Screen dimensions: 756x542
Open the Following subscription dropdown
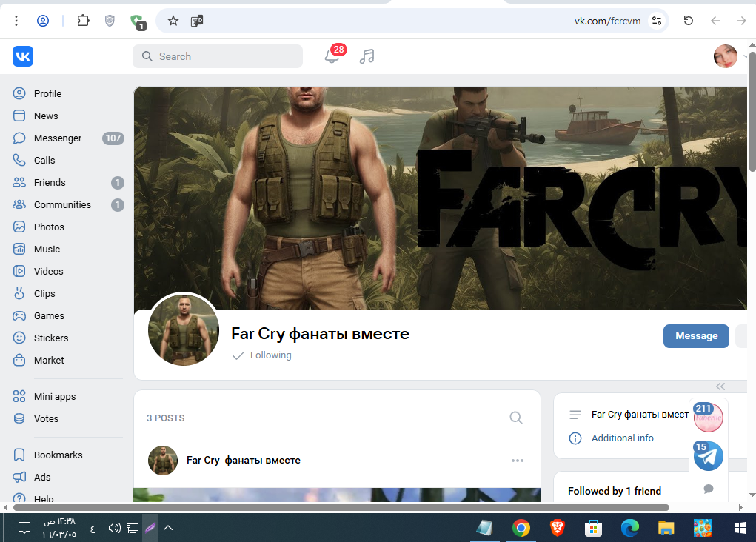click(x=262, y=355)
